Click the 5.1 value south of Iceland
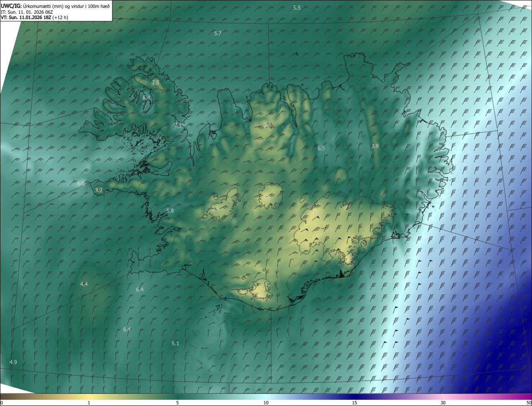This screenshot has width=532, height=406. pos(175,343)
